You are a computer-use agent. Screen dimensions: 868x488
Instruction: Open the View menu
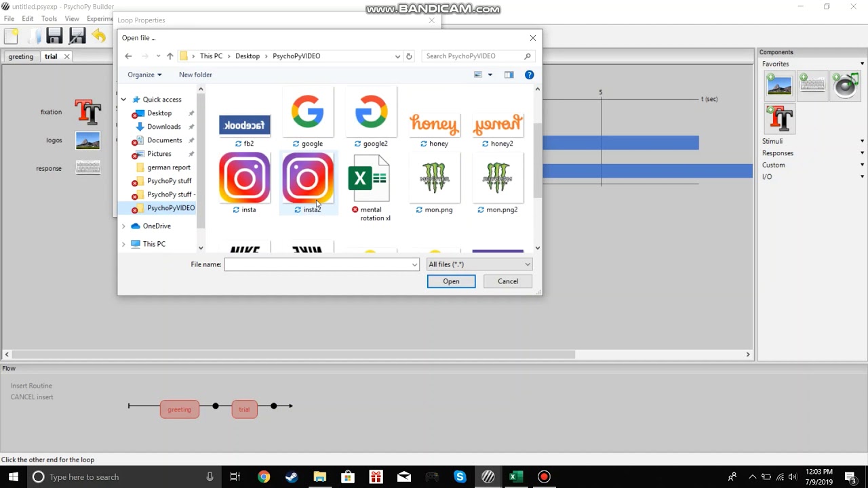72,19
